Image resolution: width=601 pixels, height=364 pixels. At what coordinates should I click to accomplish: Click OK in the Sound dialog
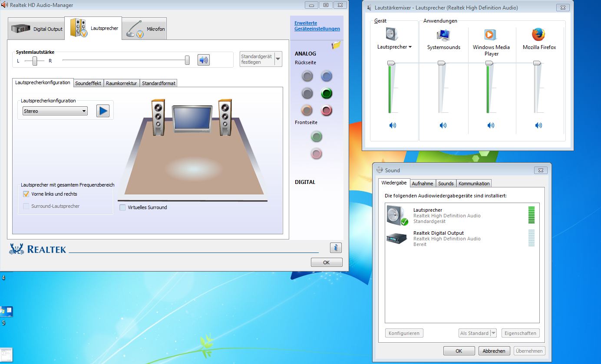(459, 351)
